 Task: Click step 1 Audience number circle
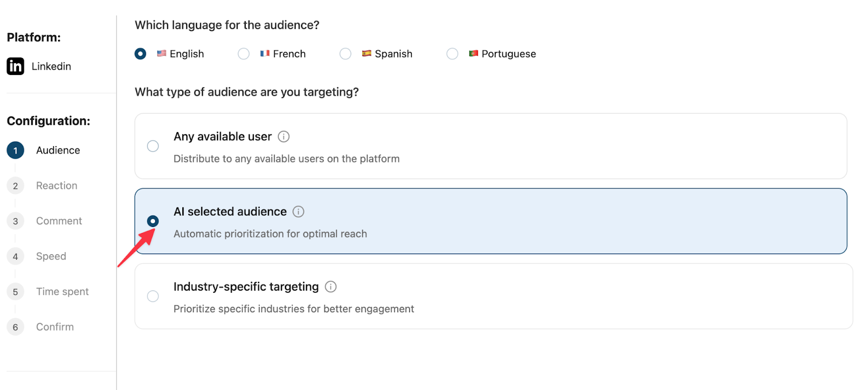15,150
